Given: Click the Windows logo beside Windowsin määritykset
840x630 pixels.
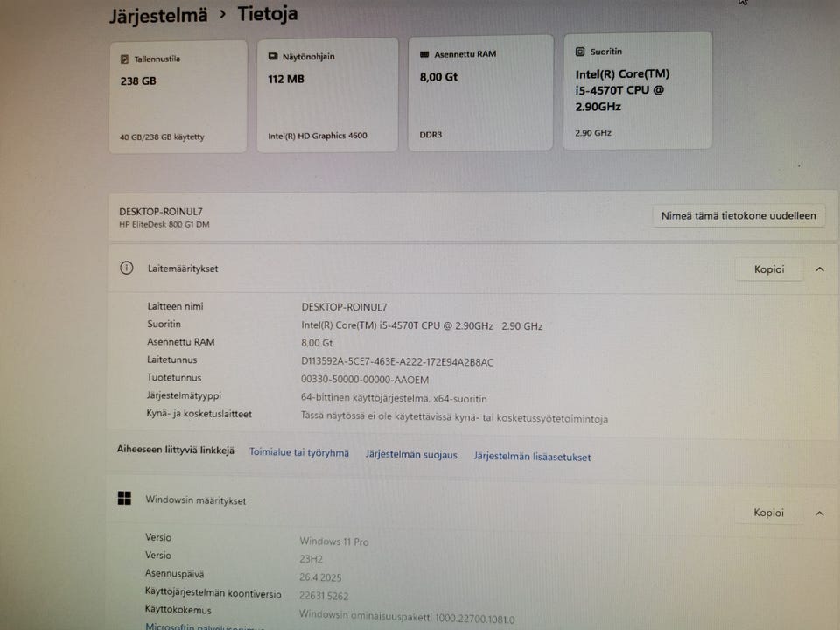Looking at the screenshot, I should coord(124,498).
